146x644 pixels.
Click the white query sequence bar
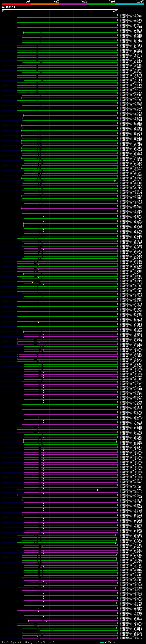pyautogui.click(x=60, y=9)
